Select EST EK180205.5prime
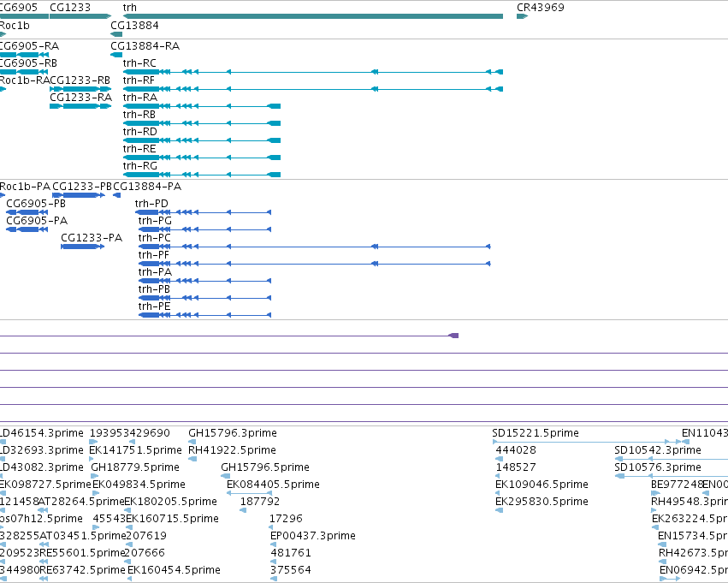The width and height of the screenshot is (728, 583). 171,502
